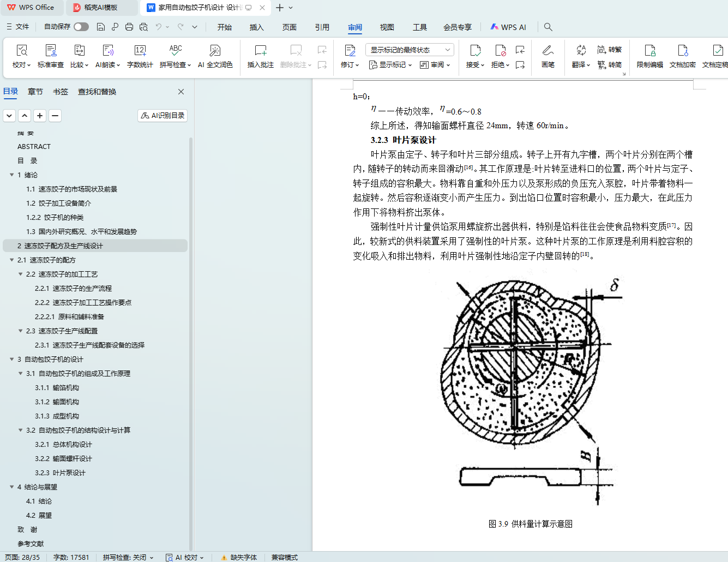The image size is (728, 562).
Task: Click the 文档加密 document encryption icon
Action: click(682, 51)
